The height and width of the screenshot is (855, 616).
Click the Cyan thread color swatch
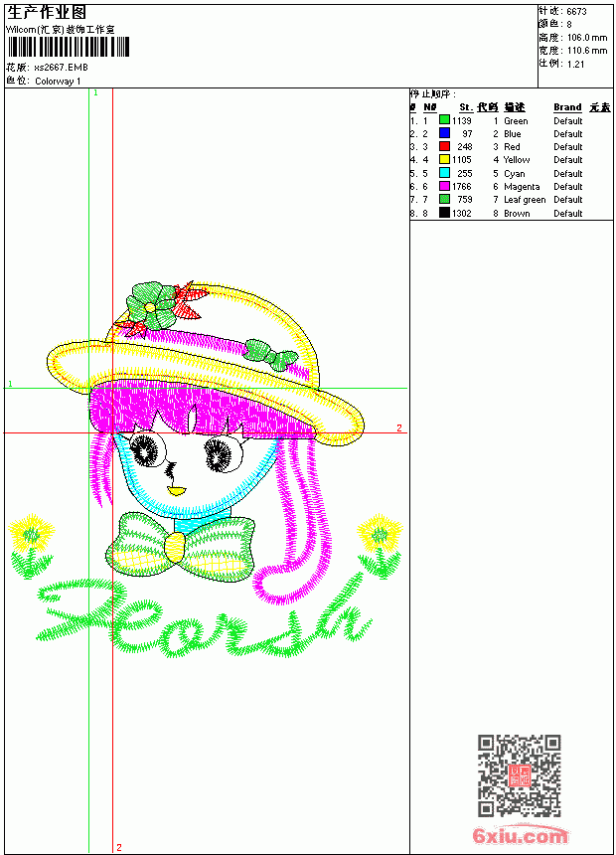click(444, 173)
